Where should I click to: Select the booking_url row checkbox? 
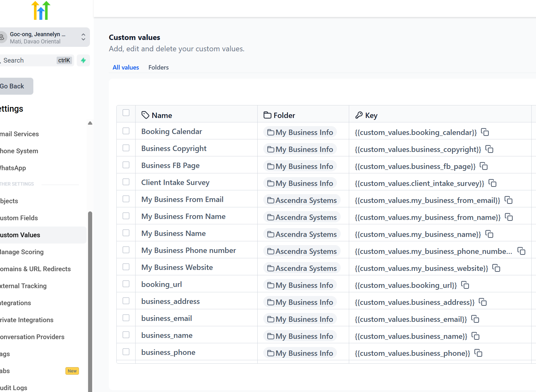point(126,284)
